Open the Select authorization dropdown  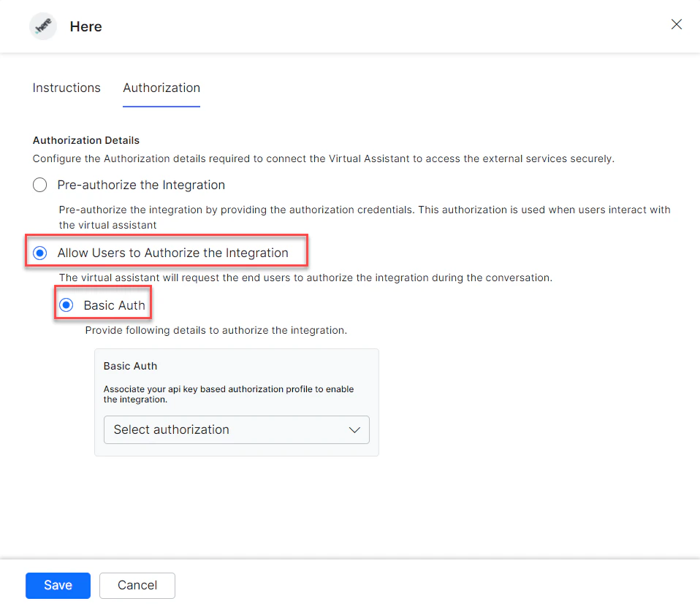(x=236, y=429)
